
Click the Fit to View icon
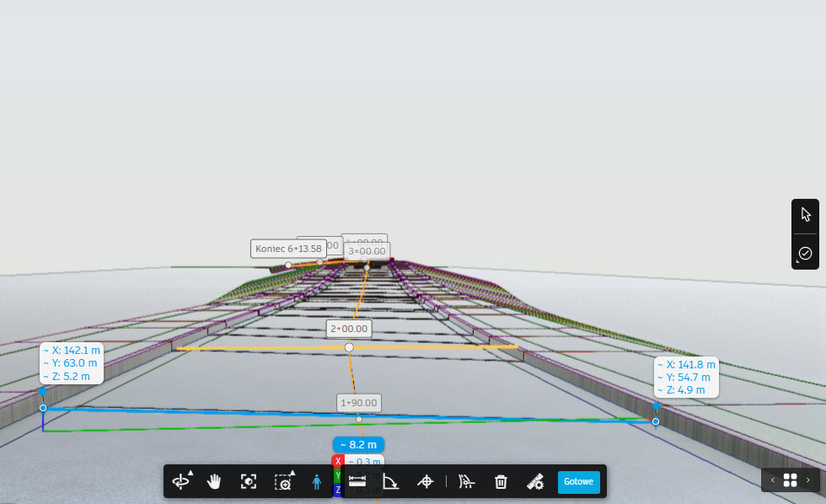pos(249,482)
